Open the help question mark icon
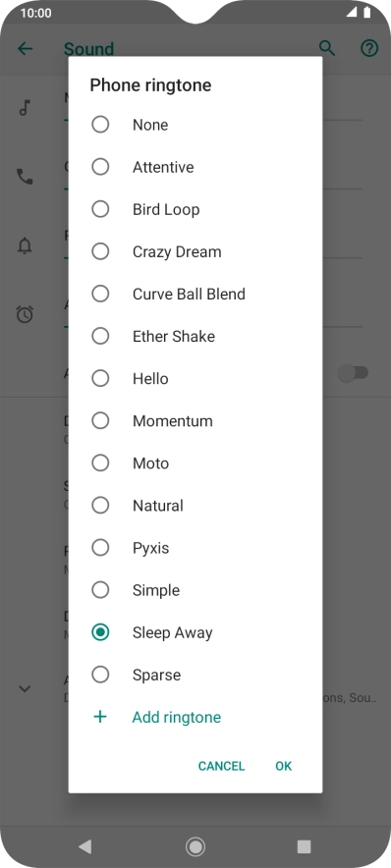The width and height of the screenshot is (391, 868). coord(369,49)
